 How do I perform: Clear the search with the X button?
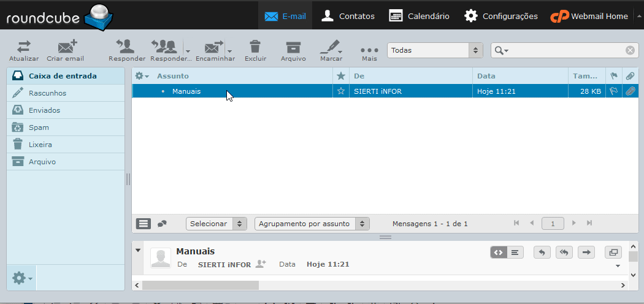pos(630,50)
